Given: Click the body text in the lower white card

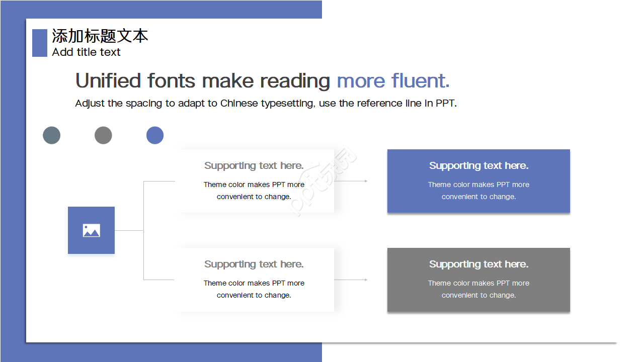Looking at the screenshot, I should (254, 289).
